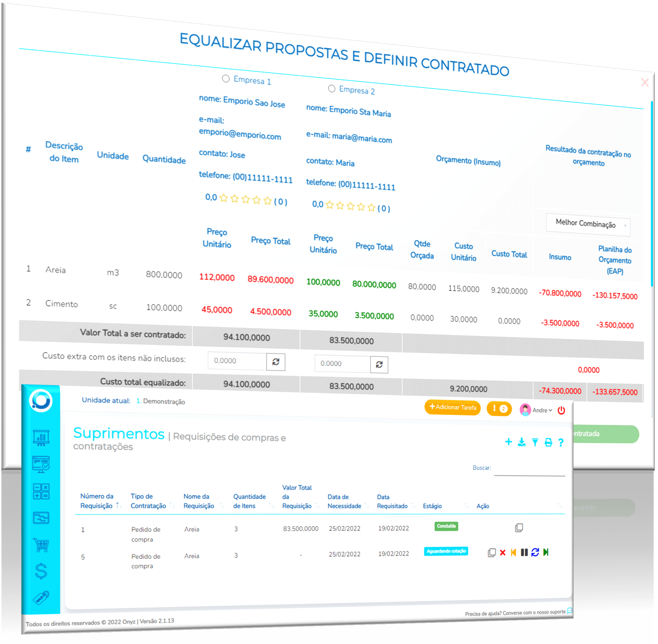Image resolution: width=658 pixels, height=644 pixels.
Task: Select Empresa 2 radio button
Action: point(332,89)
